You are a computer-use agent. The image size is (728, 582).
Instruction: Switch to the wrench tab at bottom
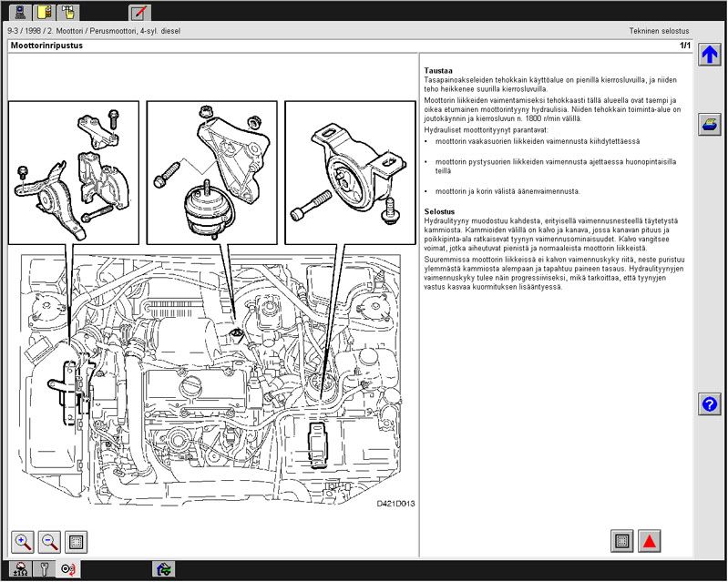(44, 570)
